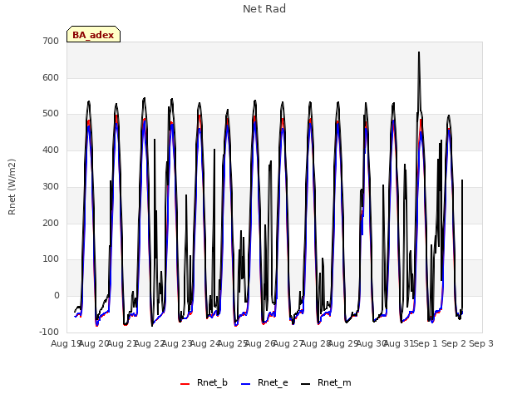532x399 pixels.
Task: Toggle the Rnet_e legend entry
Action: click(x=264, y=383)
